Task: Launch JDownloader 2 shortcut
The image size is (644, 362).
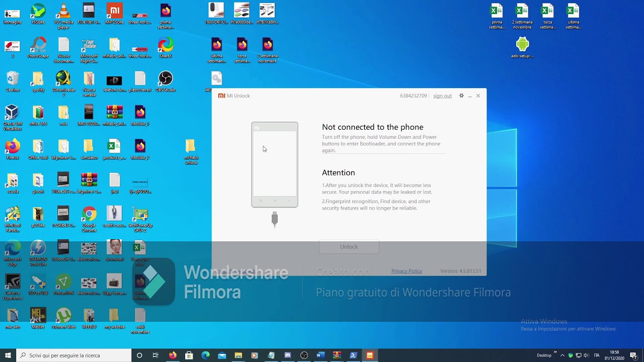Action: coord(63,84)
